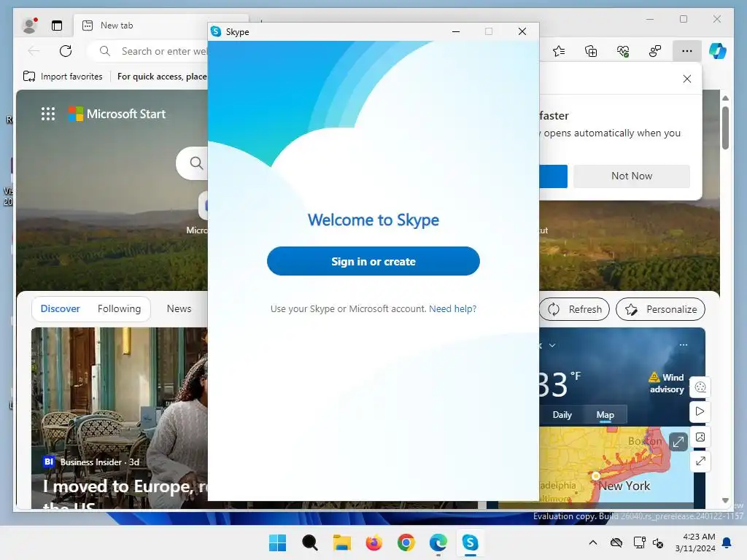Screen dimensions: 747x560
Task: Click the image icon on page sidebar
Action: [700, 437]
